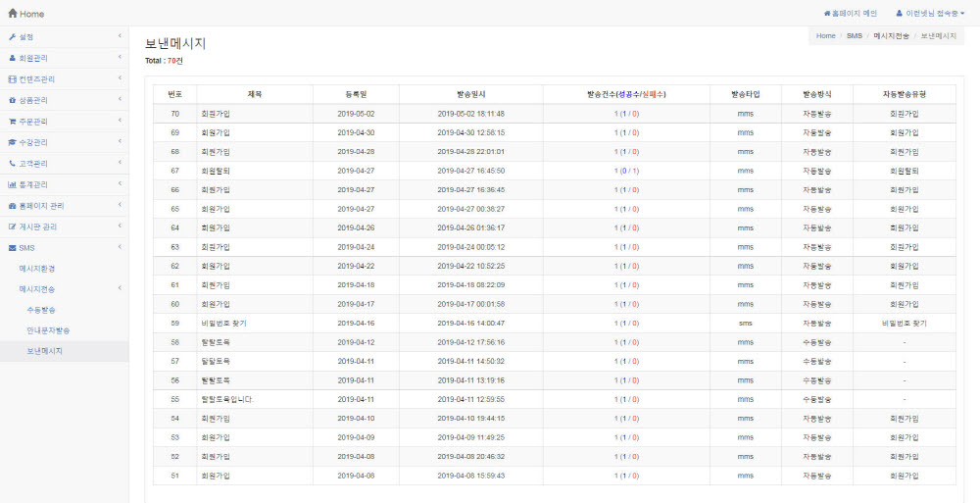
Task: Click the SMS breadcrumb link
Action: pyautogui.click(x=855, y=36)
